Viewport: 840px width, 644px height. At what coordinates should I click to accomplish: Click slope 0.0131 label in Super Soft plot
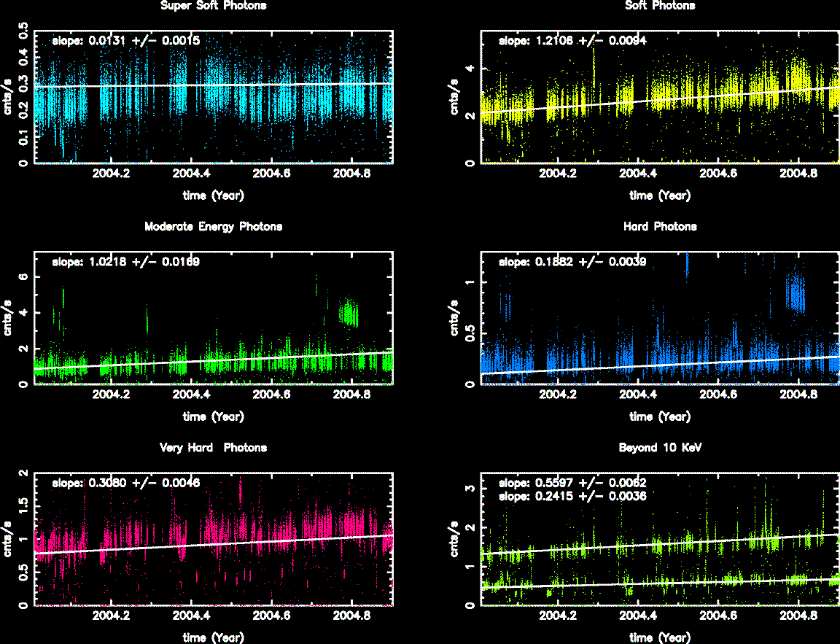[125, 41]
